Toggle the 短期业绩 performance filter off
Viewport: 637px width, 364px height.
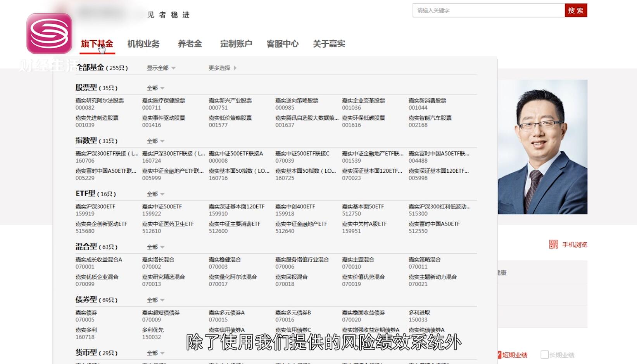coord(499,354)
